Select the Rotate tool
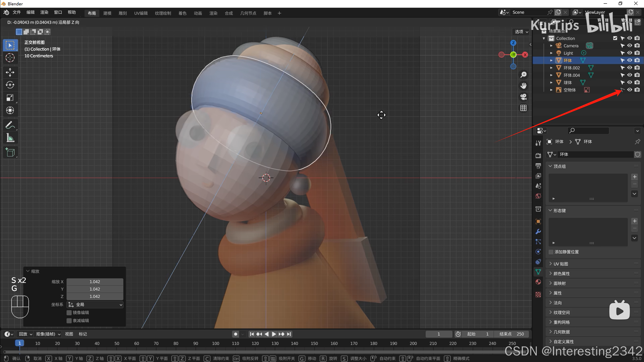Image resolution: width=644 pixels, height=362 pixels. pyautogui.click(x=10, y=85)
